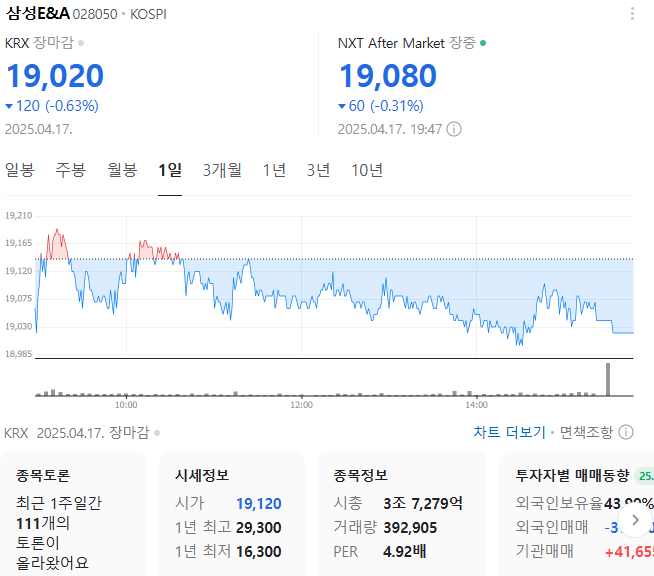Click the 1년 최고 value 29,300
Image resolution: width=654 pixels, height=576 pixels.
point(259,528)
